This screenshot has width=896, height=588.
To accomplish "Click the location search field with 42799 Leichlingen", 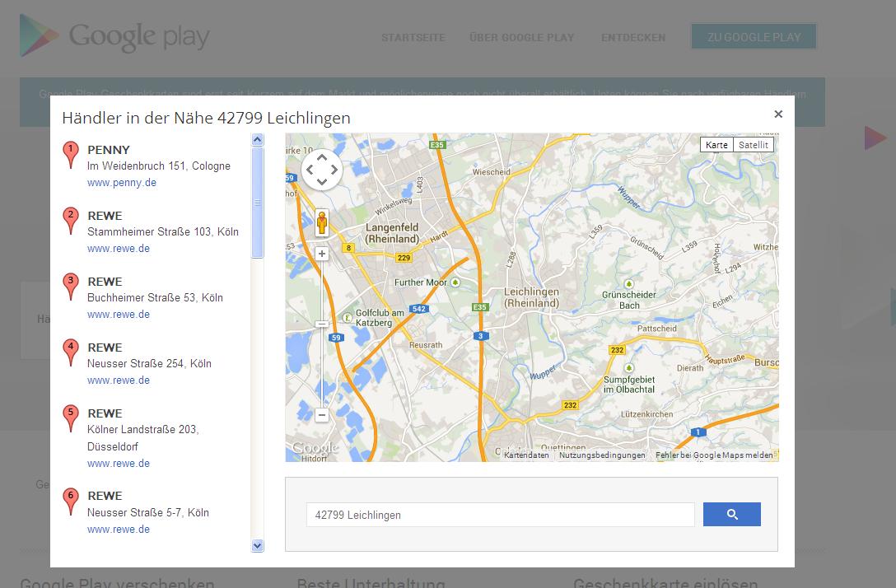I will click(500, 515).
